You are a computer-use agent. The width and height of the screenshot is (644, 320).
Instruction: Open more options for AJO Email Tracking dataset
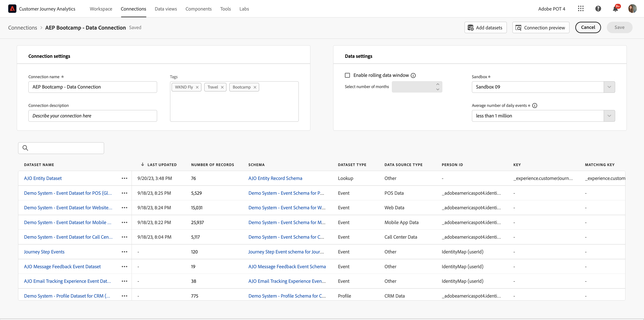pos(124,281)
